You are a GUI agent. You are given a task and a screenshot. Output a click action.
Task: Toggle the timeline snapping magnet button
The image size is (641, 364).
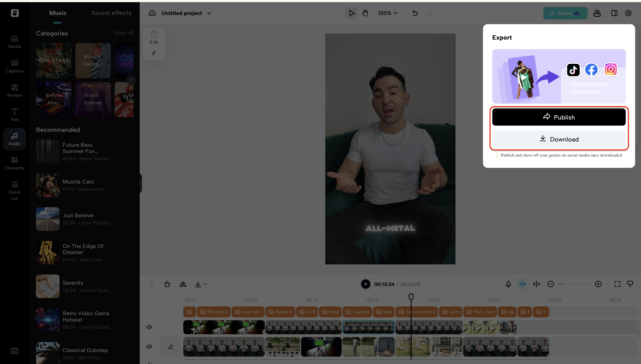tap(522, 284)
